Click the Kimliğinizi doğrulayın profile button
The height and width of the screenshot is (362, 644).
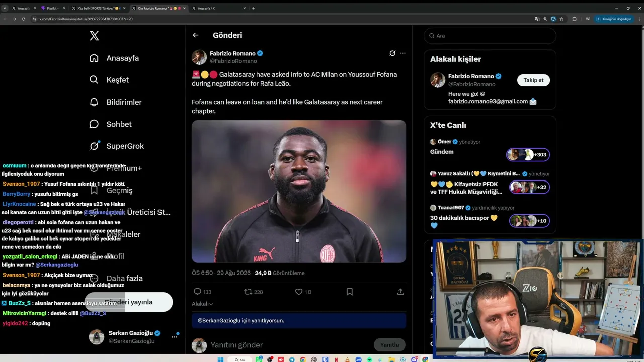click(614, 19)
